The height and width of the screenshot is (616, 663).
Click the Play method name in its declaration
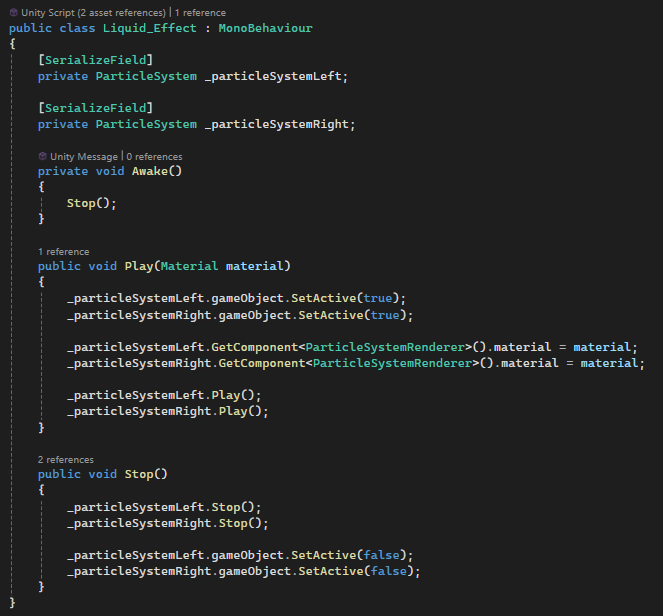(138, 266)
